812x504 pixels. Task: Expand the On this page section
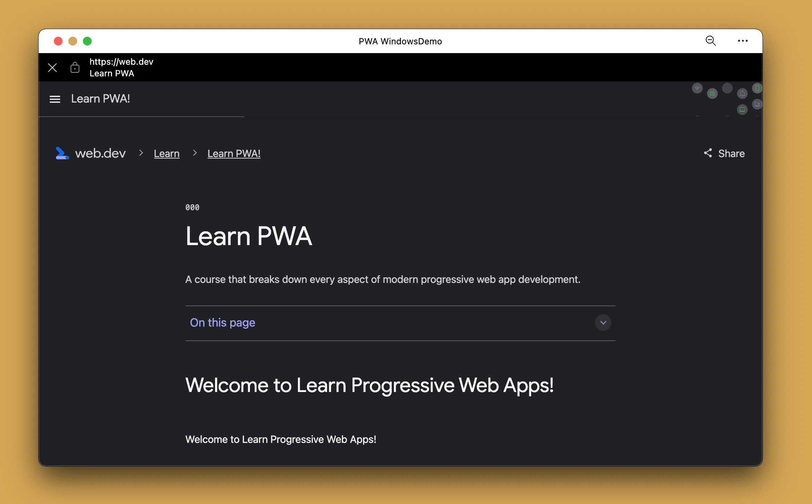pos(604,322)
